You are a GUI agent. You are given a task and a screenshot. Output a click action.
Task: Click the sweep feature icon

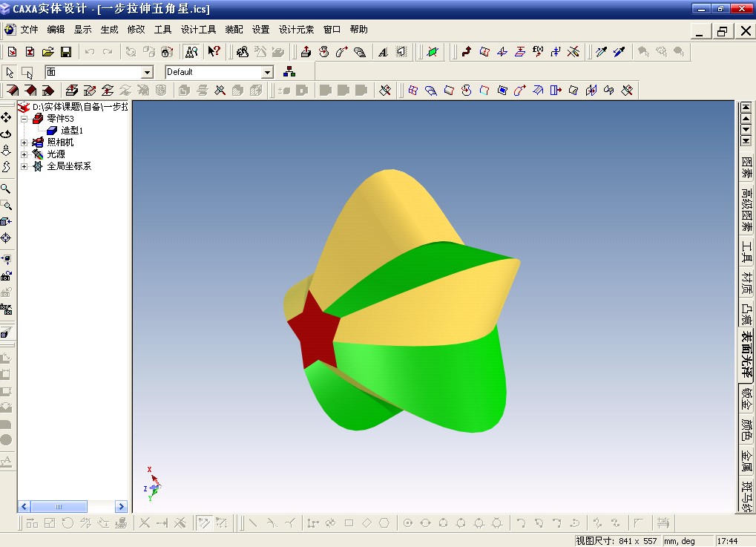click(342, 52)
